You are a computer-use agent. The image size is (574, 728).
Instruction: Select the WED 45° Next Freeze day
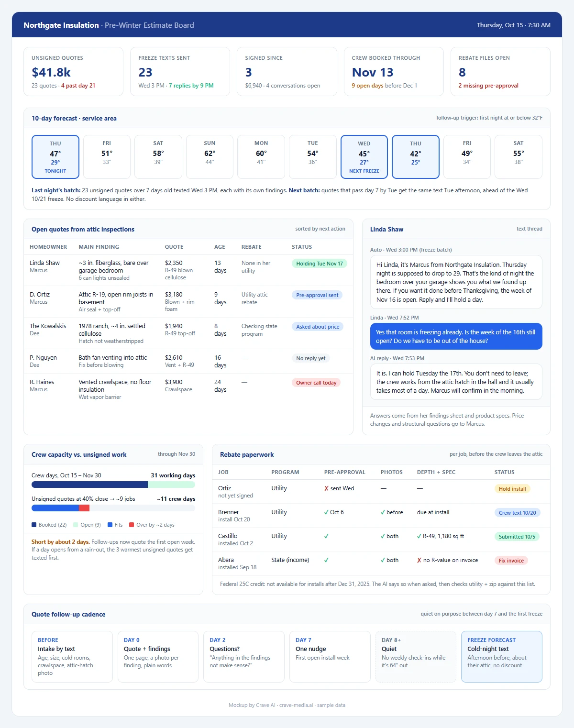coord(364,157)
